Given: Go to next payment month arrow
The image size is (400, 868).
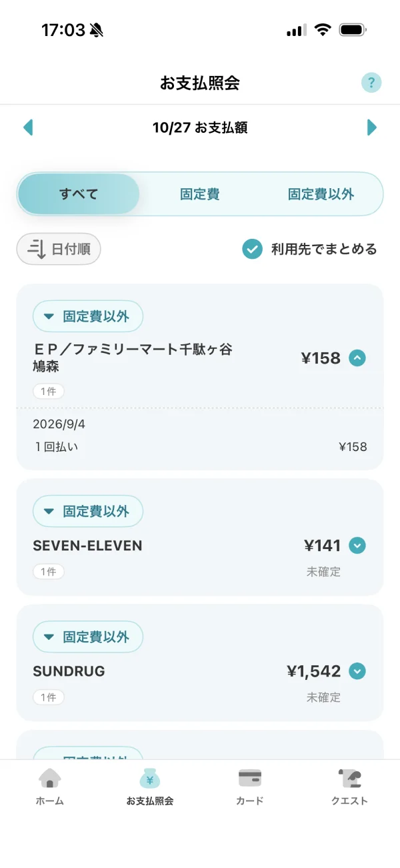Looking at the screenshot, I should pyautogui.click(x=372, y=127).
